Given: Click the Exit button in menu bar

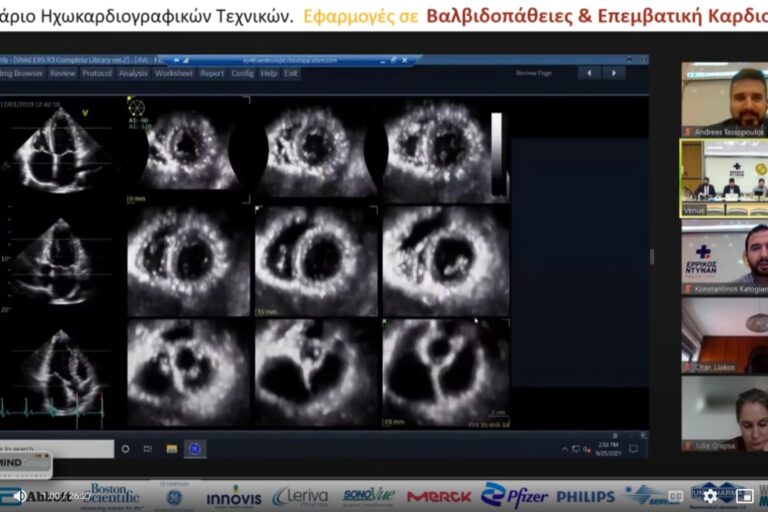Looking at the screenshot, I should 291,73.
